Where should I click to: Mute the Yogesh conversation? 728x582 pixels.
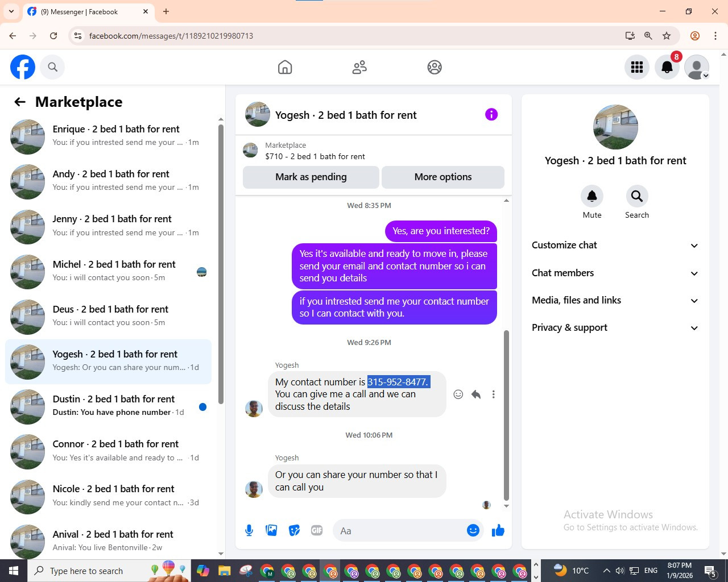tap(592, 196)
